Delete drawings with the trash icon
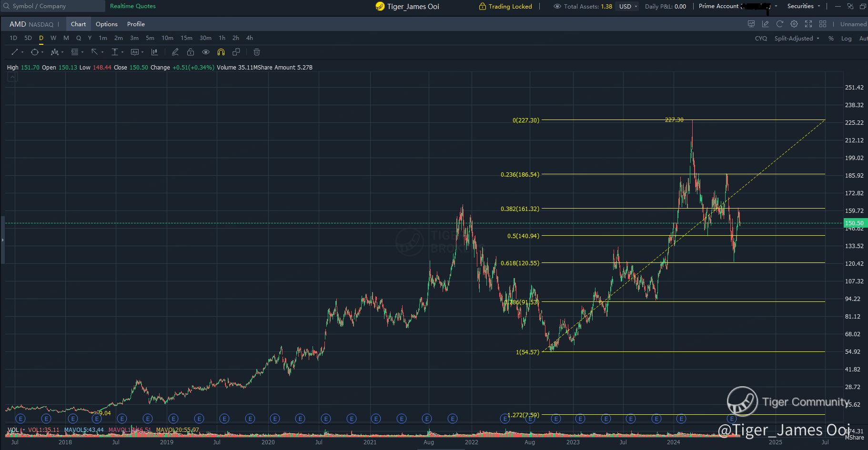 click(x=257, y=52)
